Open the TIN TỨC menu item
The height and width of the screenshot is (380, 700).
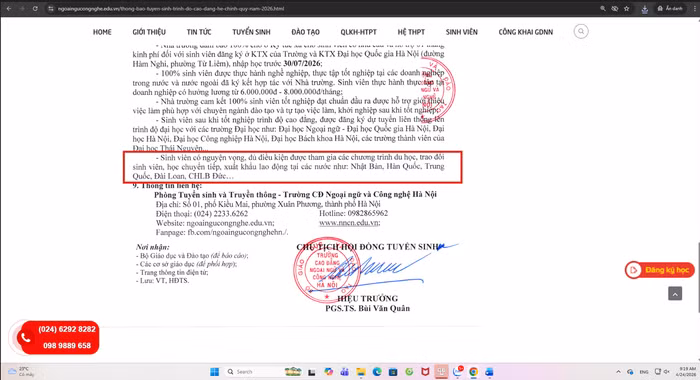(x=199, y=32)
